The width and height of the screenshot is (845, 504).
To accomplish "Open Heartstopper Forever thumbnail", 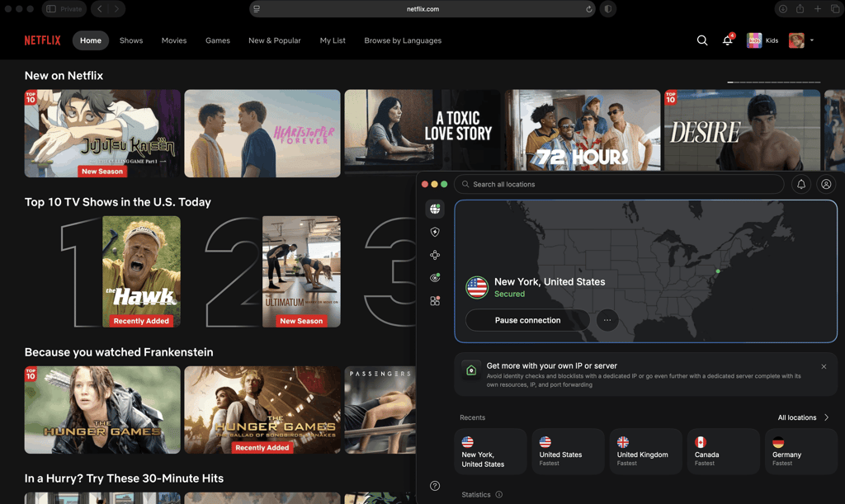I will click(x=262, y=133).
